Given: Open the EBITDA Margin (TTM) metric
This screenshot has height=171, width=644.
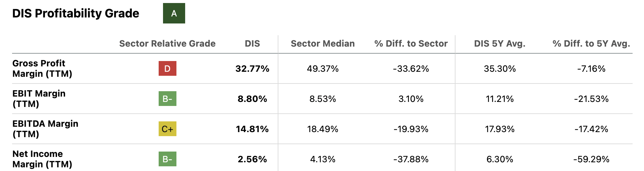Looking at the screenshot, I should pyautogui.click(x=45, y=129).
